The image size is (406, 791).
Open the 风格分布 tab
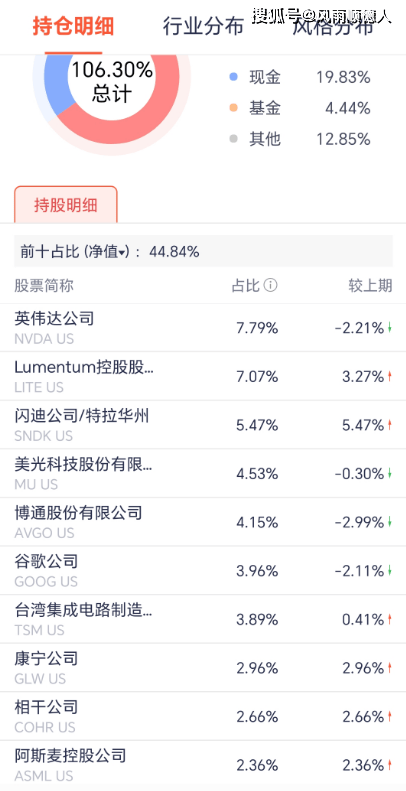(333, 26)
